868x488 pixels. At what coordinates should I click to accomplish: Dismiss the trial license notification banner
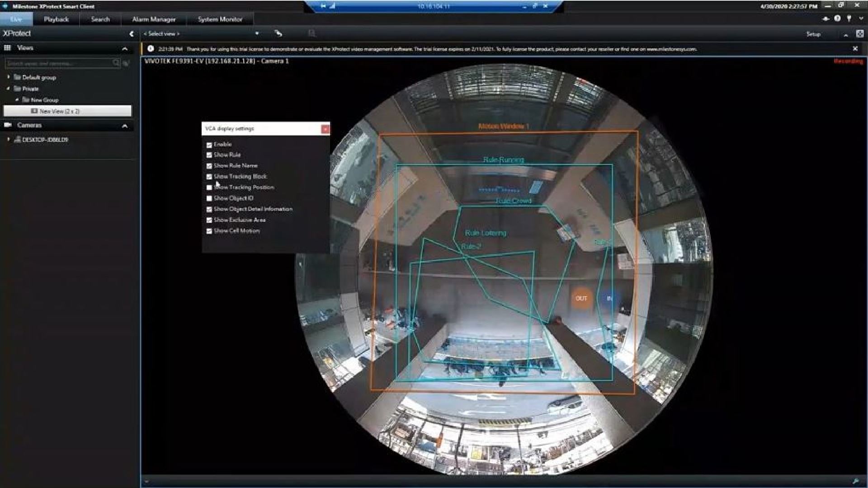(855, 49)
